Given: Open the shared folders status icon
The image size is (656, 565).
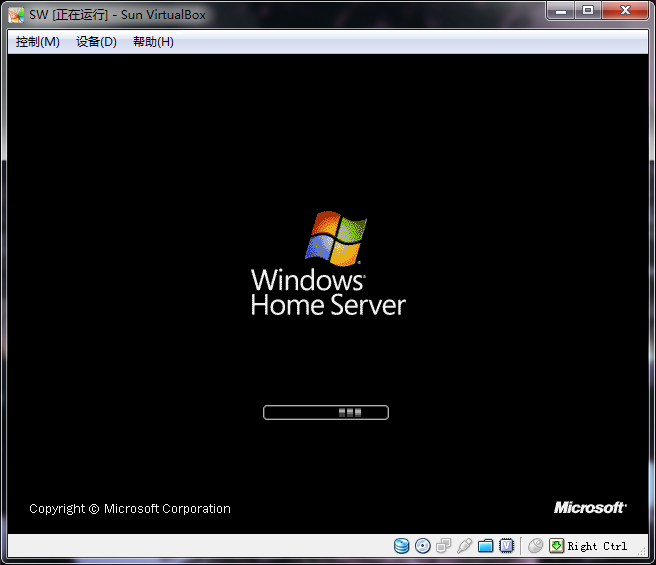Looking at the screenshot, I should coord(485,546).
